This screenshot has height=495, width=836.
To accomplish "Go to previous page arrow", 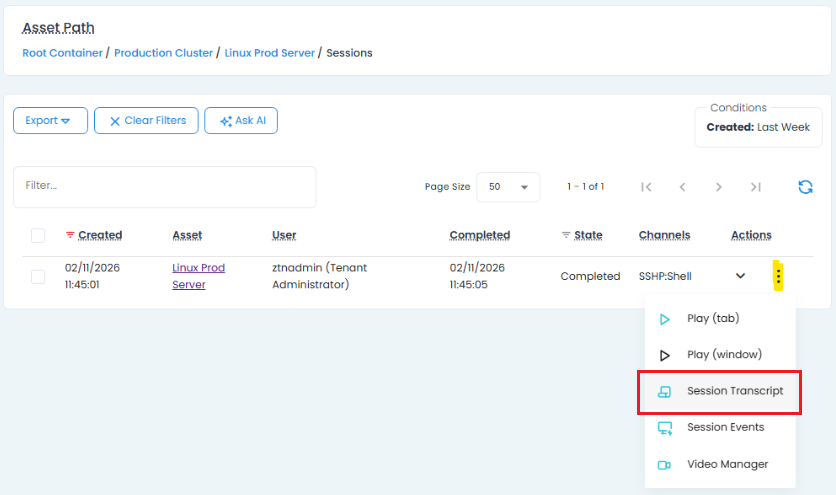I will [x=682, y=187].
